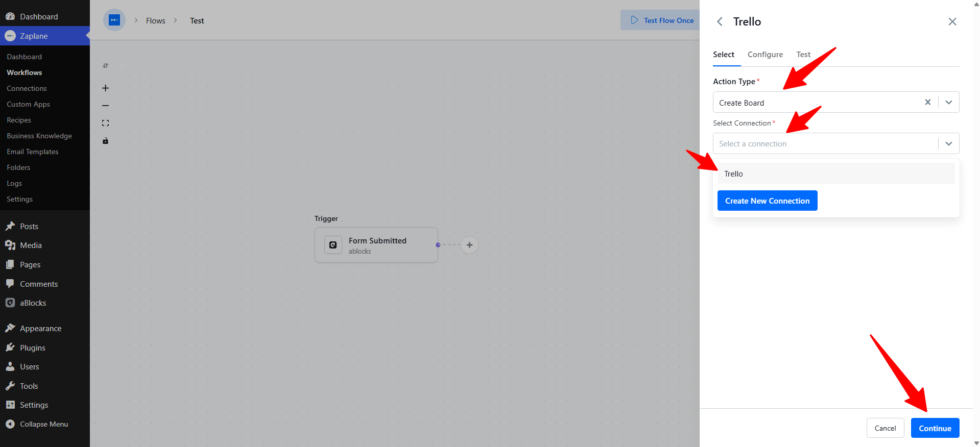
Task: Click the Zaplane sidebar menu item
Action: [x=45, y=36]
